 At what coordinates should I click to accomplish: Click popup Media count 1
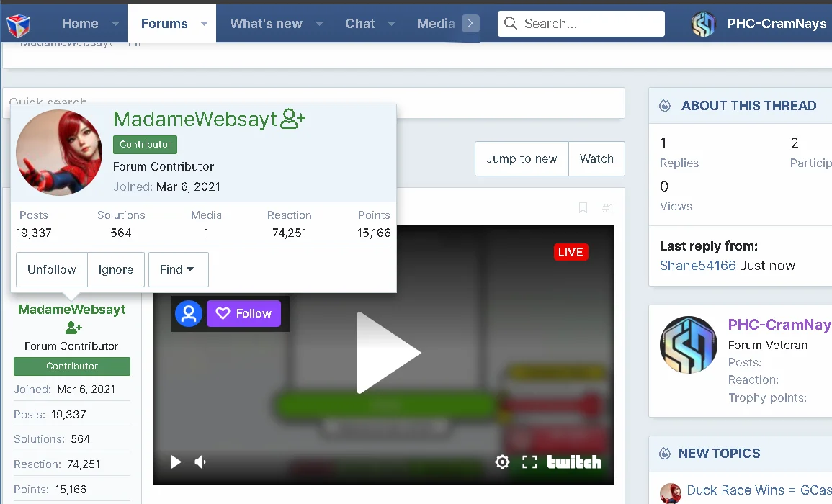(x=206, y=233)
